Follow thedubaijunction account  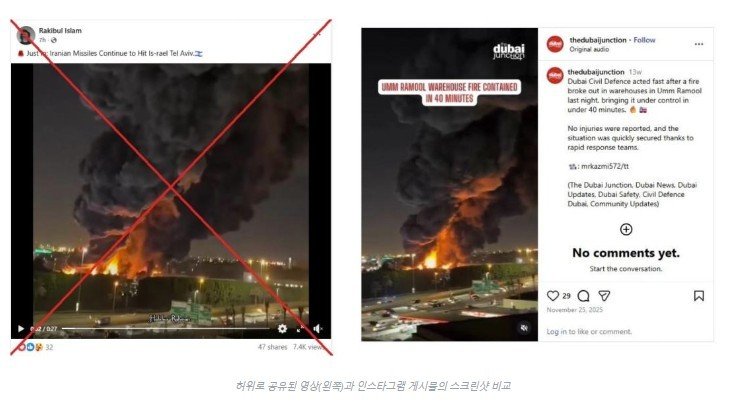[644, 40]
